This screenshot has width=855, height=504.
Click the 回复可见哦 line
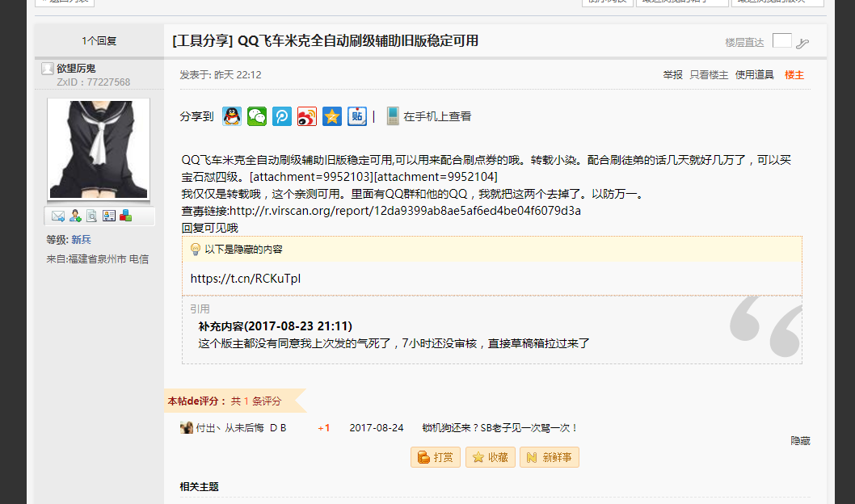tap(210, 228)
